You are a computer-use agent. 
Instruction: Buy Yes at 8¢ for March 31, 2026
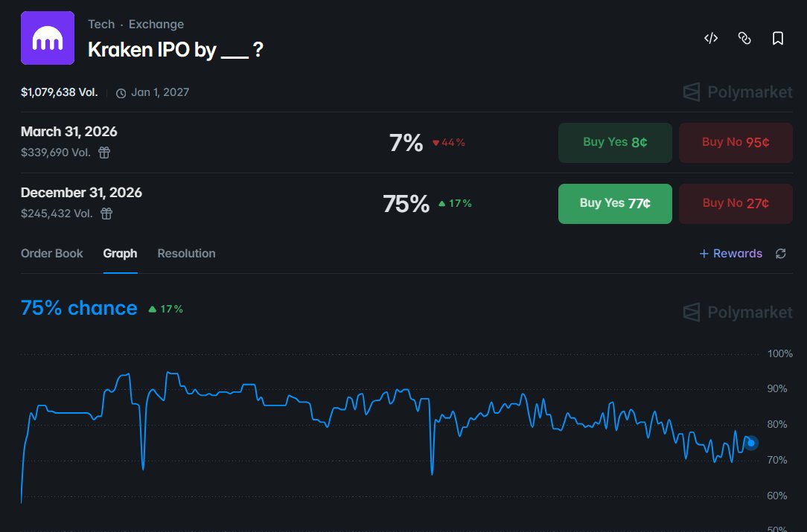tap(615, 143)
